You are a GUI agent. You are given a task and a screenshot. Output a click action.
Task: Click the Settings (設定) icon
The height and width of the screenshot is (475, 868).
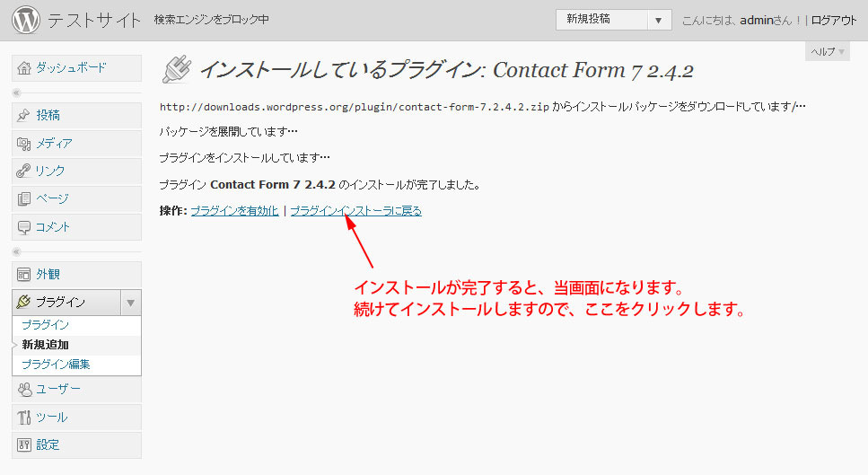click(x=24, y=444)
